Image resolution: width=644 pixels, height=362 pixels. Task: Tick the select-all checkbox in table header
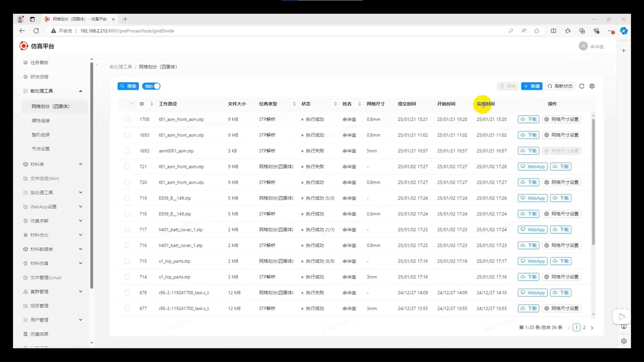click(x=127, y=104)
